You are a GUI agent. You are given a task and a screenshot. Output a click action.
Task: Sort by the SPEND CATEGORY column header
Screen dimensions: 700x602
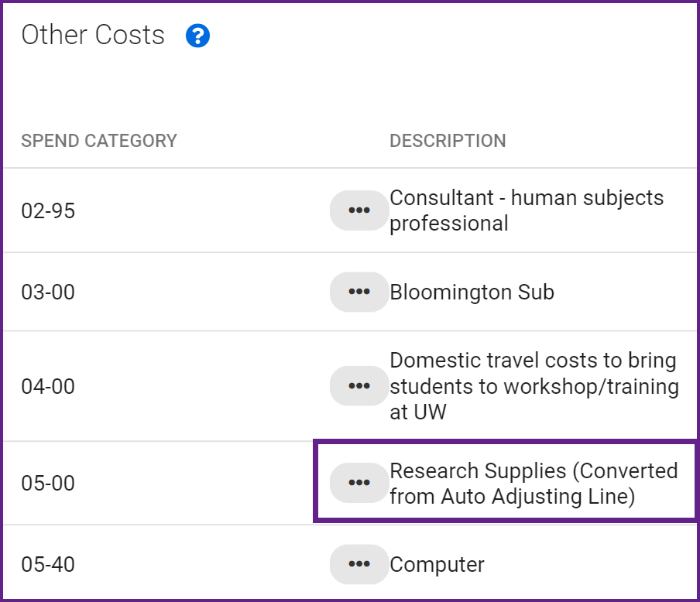click(x=99, y=141)
